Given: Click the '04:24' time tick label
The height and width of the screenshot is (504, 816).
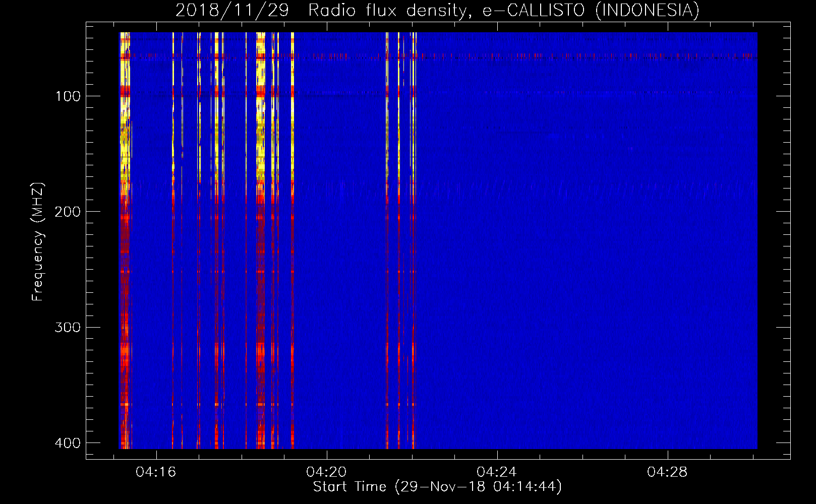Looking at the screenshot, I should [497, 472].
